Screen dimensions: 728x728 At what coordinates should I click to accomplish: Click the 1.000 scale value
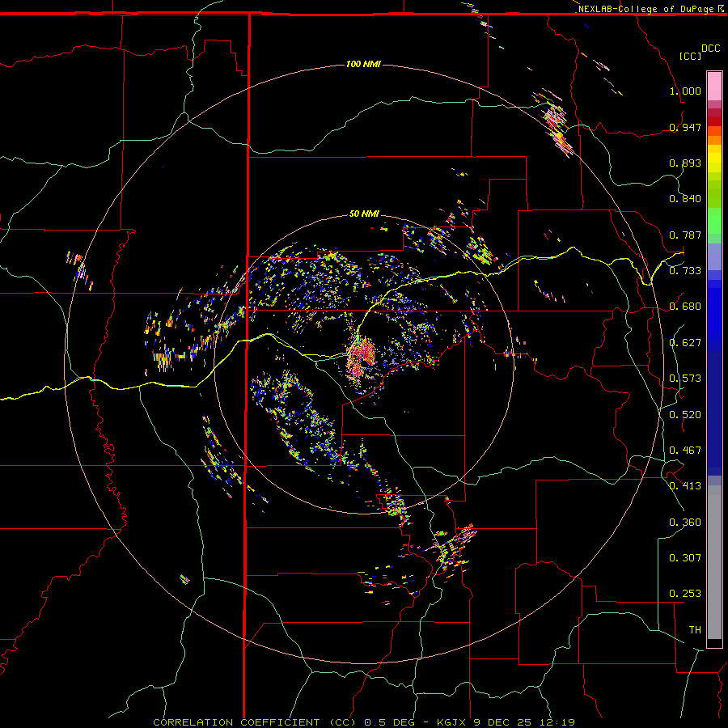pos(685,91)
